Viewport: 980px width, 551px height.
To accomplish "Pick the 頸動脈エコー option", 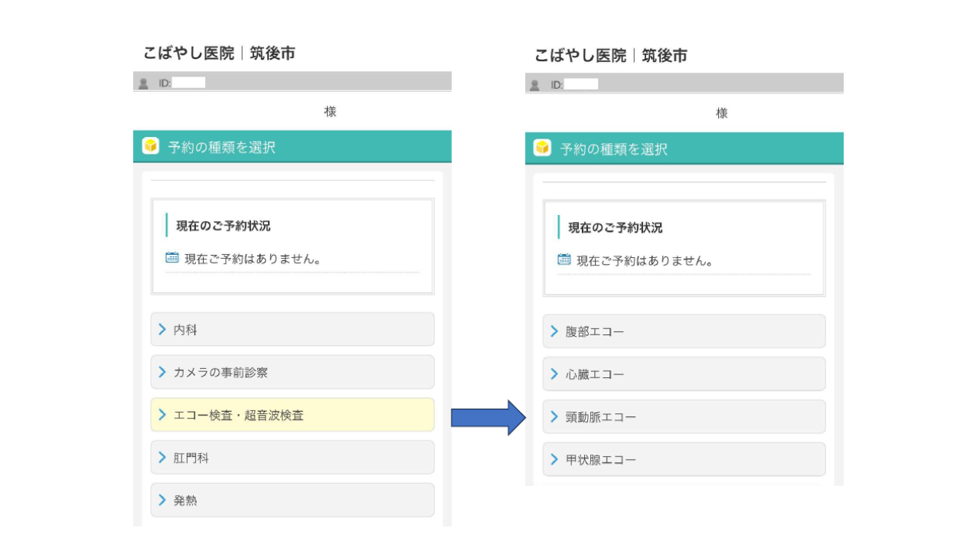I will (684, 417).
